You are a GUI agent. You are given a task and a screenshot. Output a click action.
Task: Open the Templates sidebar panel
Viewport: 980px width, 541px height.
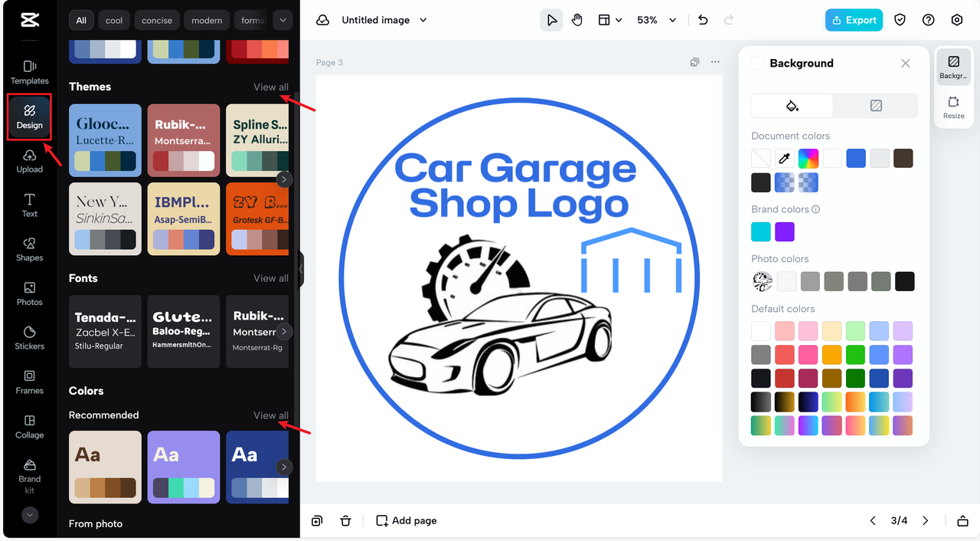[29, 72]
